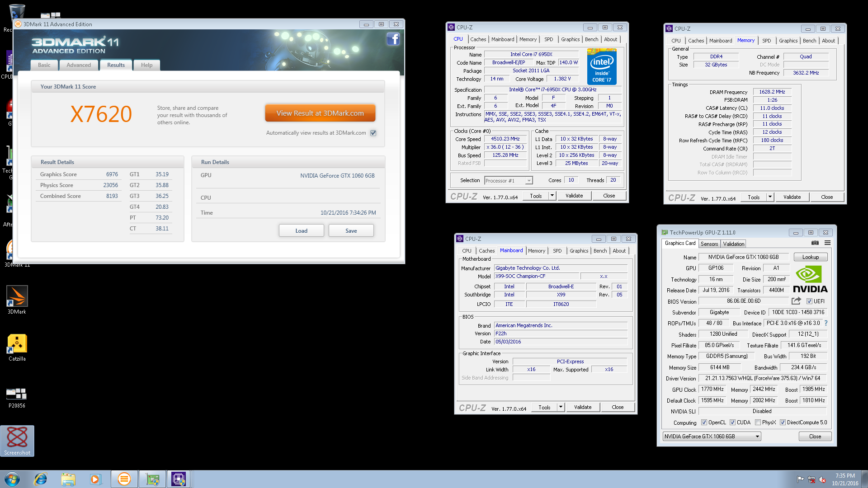Click the Lookup button in GPU-Z
The height and width of the screenshot is (488, 868).
pos(810,257)
